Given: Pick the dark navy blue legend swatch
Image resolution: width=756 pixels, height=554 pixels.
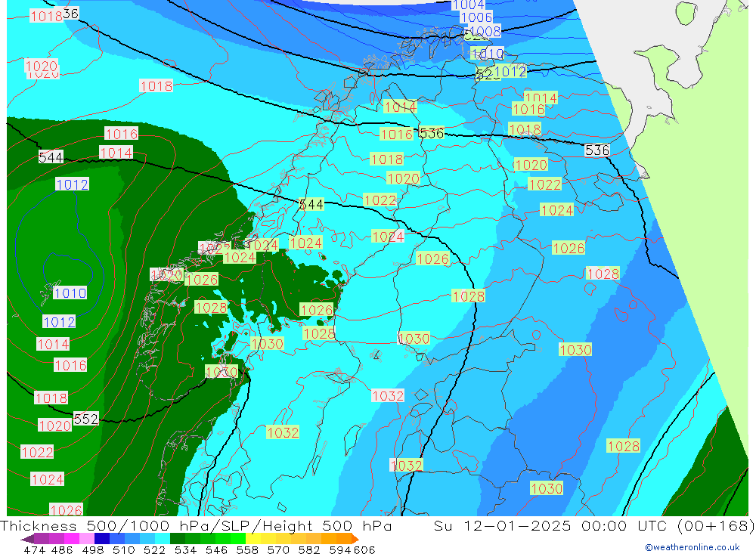Looking at the screenshot, I should (x=102, y=539).
